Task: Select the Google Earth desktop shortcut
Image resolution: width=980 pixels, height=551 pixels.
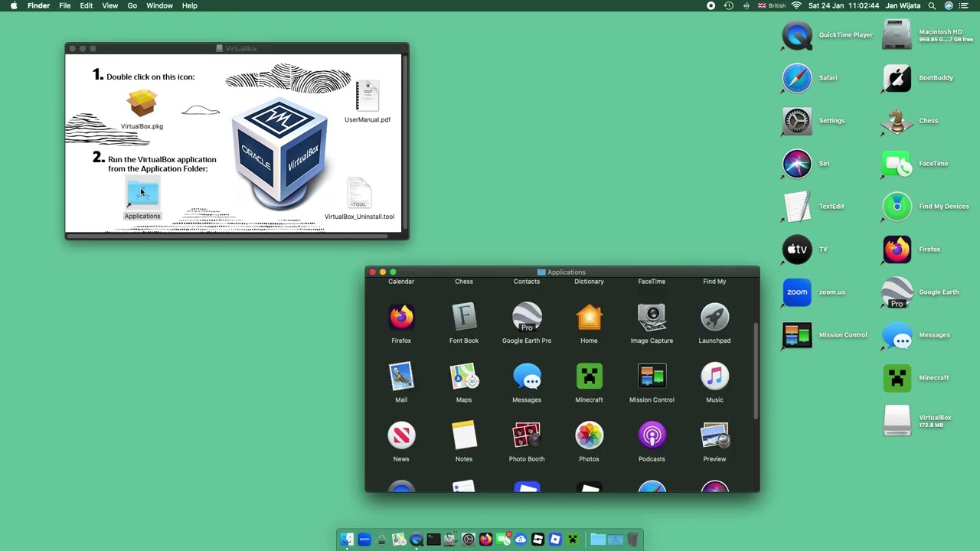Action: 897,292
